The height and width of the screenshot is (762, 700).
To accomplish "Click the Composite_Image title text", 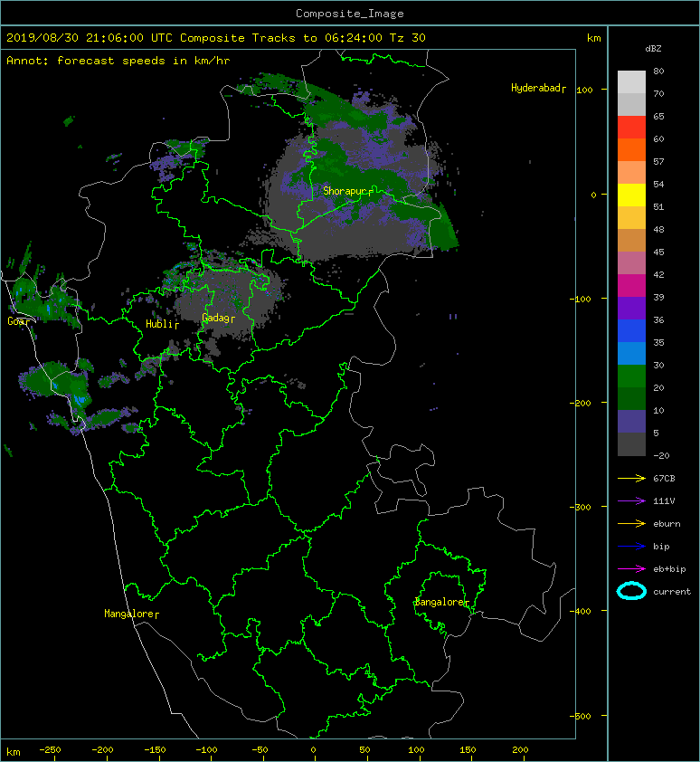I will [350, 14].
